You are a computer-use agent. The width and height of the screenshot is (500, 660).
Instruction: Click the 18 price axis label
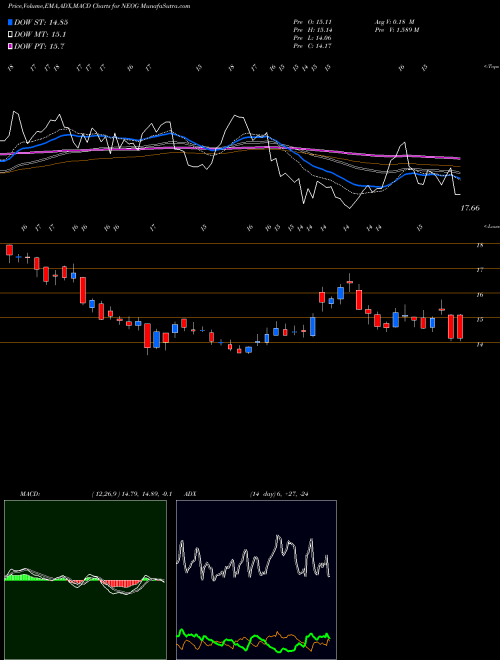(479, 245)
